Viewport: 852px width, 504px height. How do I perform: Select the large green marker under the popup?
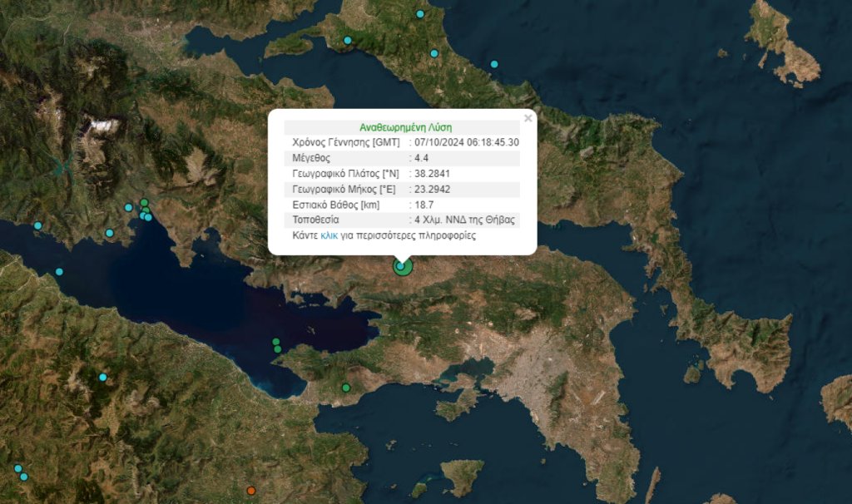(403, 266)
